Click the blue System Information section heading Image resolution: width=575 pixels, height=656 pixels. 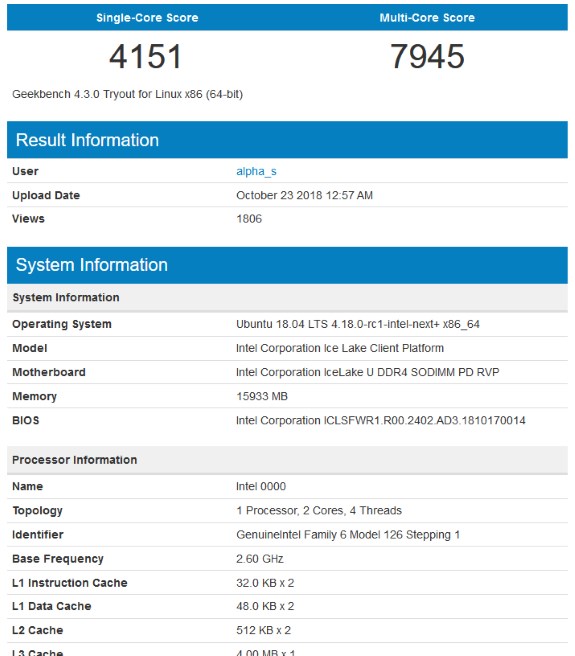[92, 265]
